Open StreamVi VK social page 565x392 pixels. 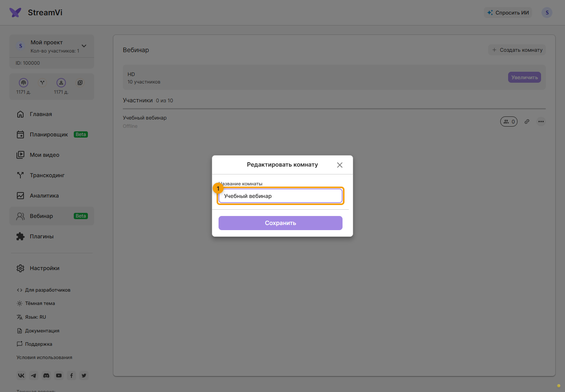(21, 376)
